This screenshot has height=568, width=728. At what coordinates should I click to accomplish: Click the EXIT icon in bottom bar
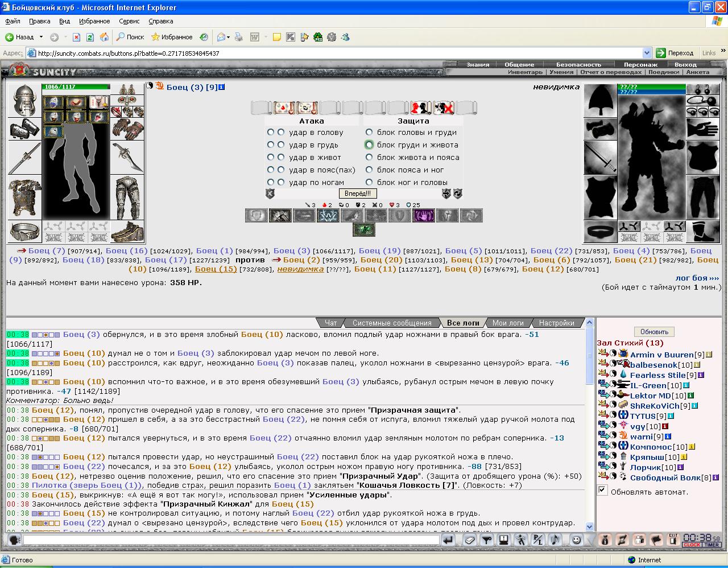pyautogui.click(x=673, y=540)
